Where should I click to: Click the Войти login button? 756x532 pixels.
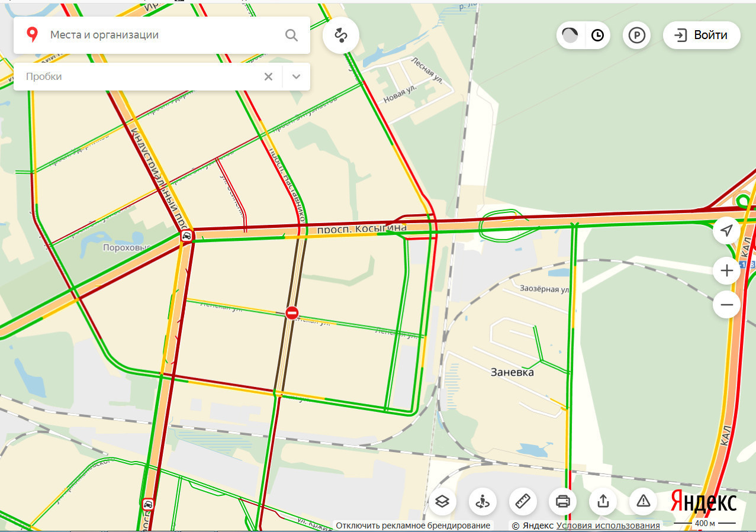[x=702, y=36]
